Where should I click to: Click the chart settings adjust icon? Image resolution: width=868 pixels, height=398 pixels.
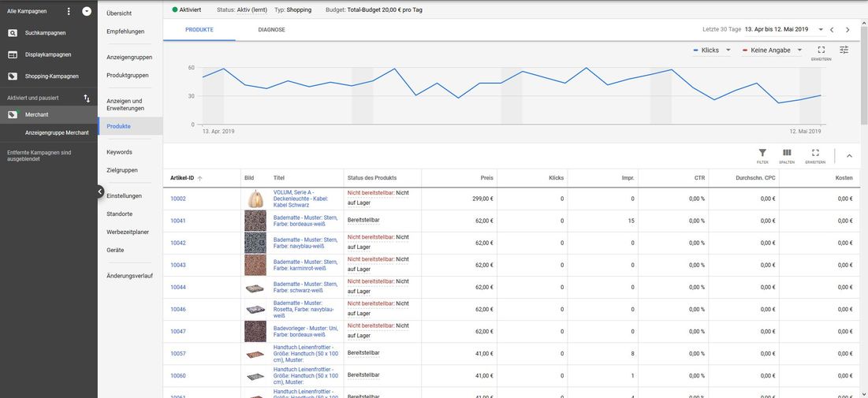pos(844,50)
